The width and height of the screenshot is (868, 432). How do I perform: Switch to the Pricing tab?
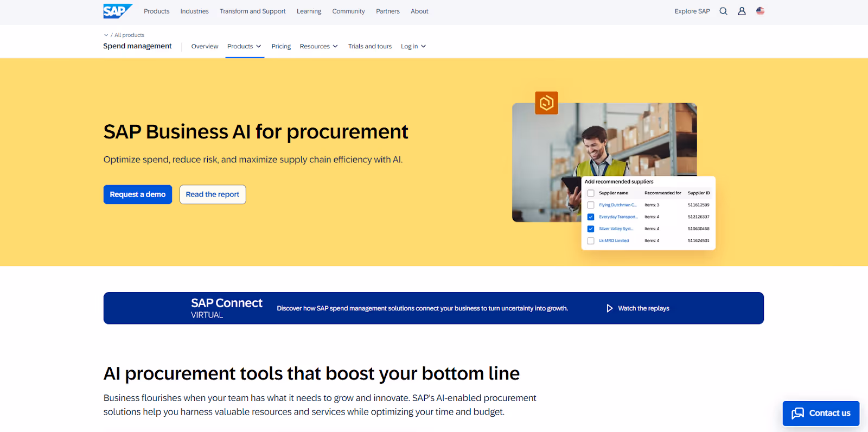coord(281,46)
